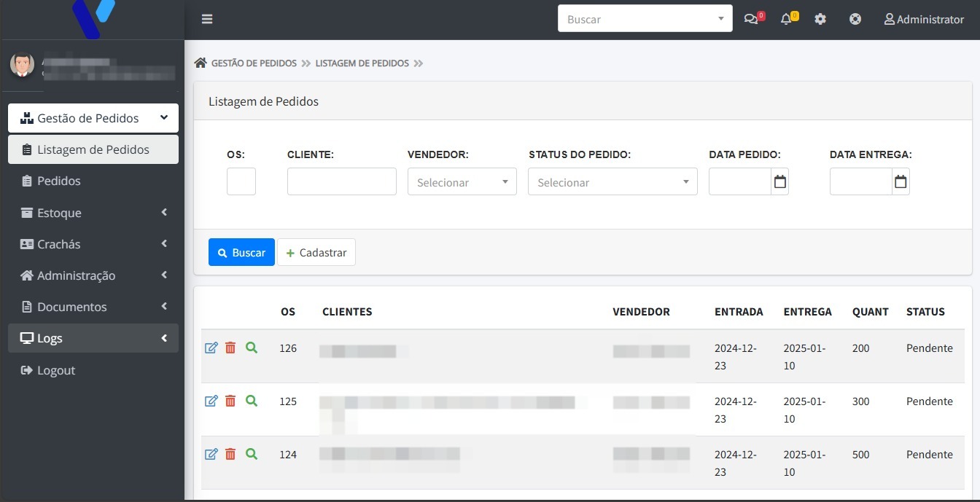Open Pedidos in the sidebar
Viewport: 980px width, 502px height.
(58, 181)
